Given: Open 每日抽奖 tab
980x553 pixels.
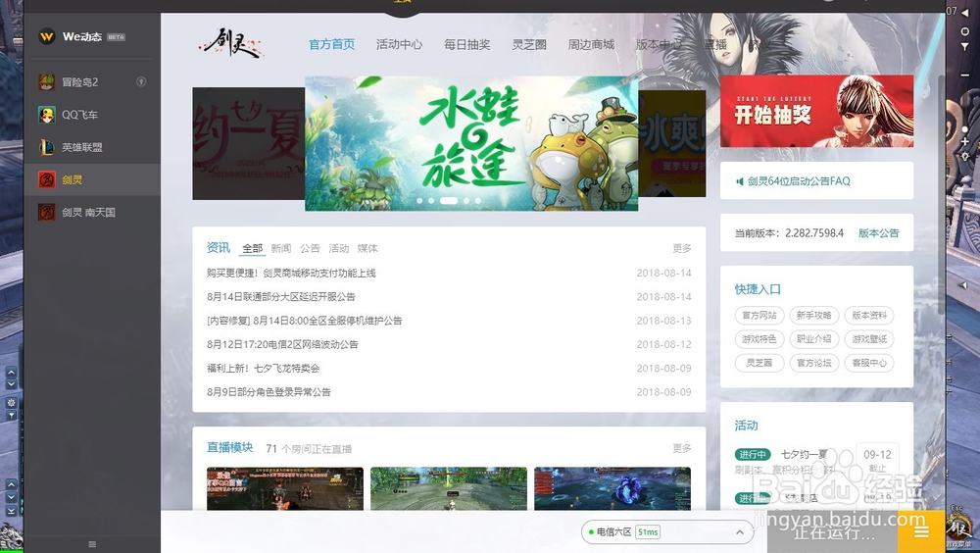Looking at the screenshot, I should [x=466, y=44].
